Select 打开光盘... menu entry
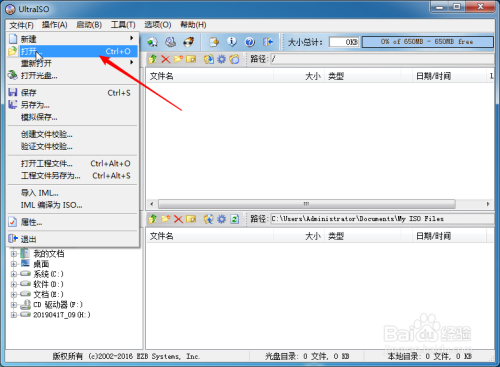 (72, 76)
